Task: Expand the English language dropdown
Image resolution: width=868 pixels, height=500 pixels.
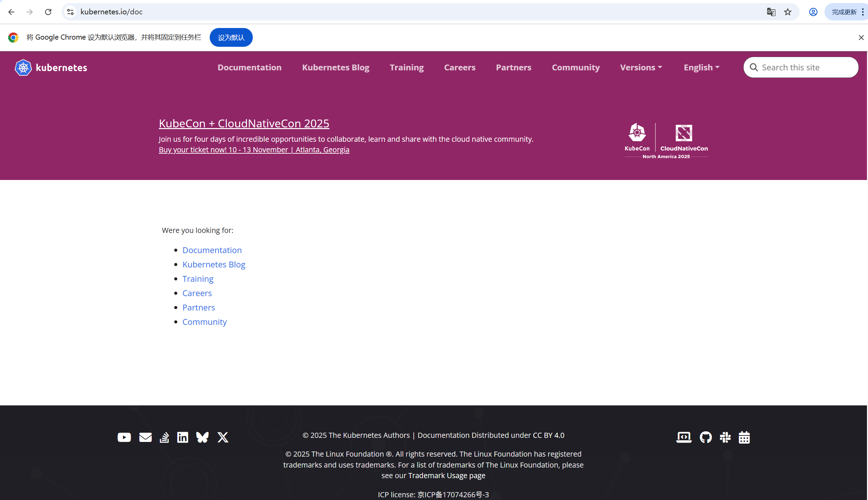Action: 701,67
